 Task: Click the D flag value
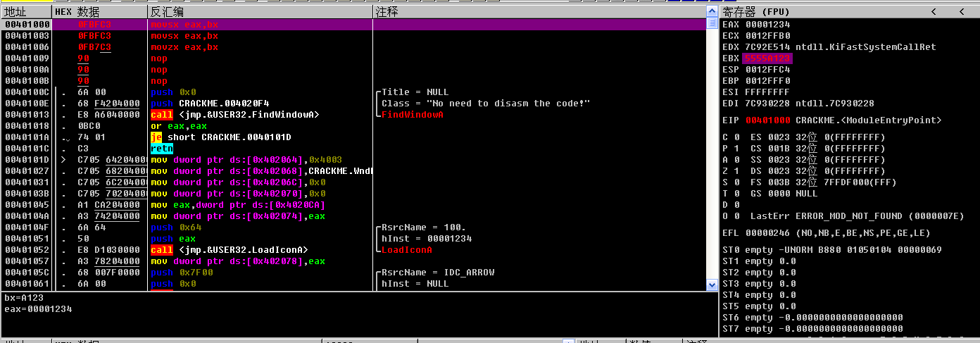coord(736,205)
